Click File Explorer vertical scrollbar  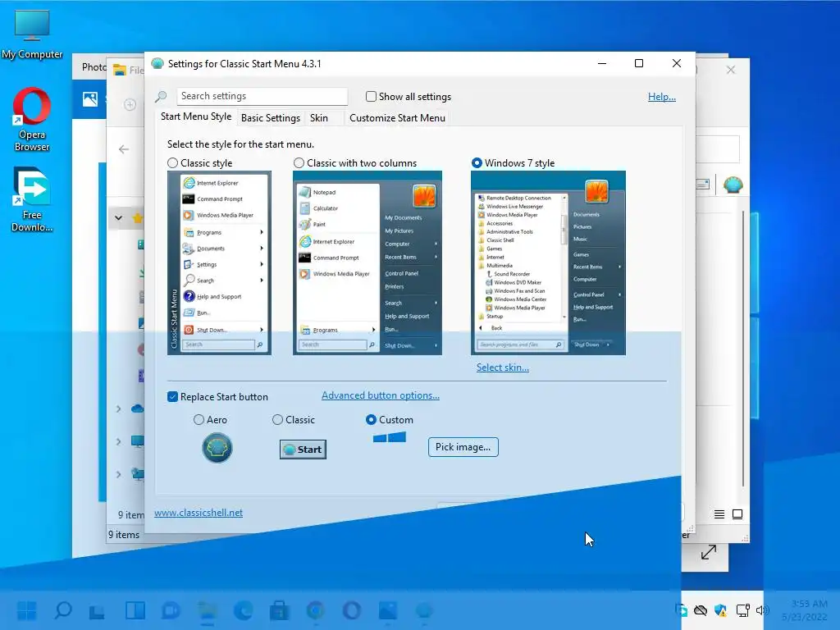(x=743, y=348)
